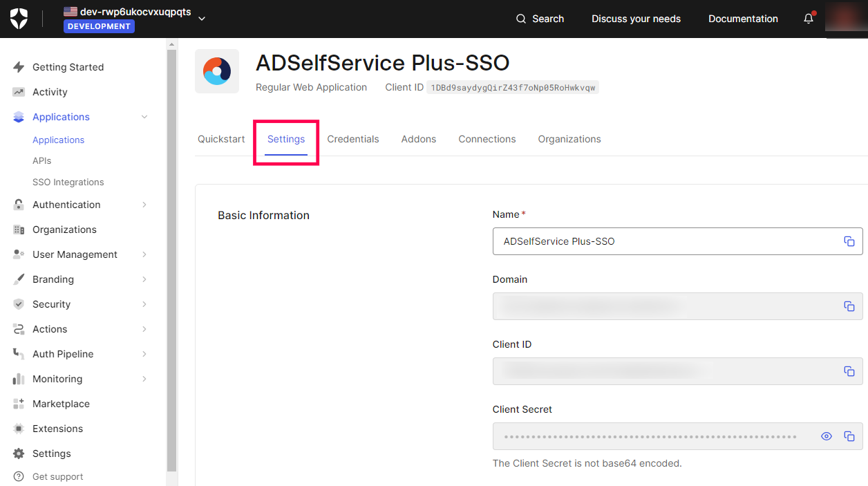Screen dimensions: 868x486
Task: Switch to the Connections tab
Action: click(487, 139)
